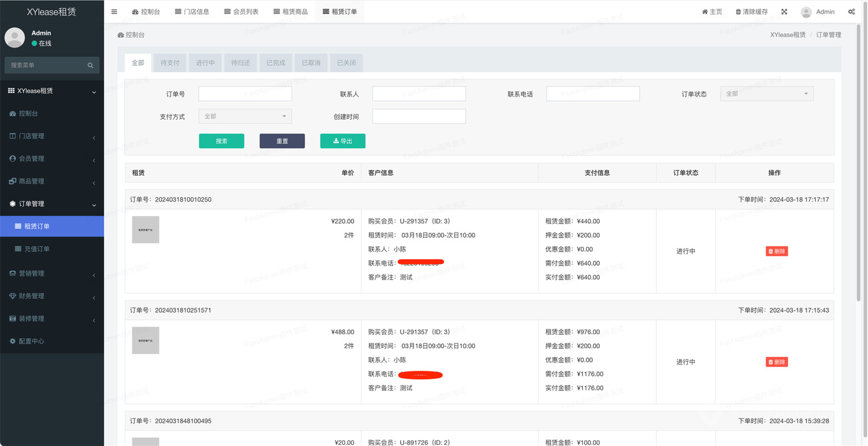Select 租赁订单 in sidebar
Viewport: 868px width, 446px height.
(52, 226)
